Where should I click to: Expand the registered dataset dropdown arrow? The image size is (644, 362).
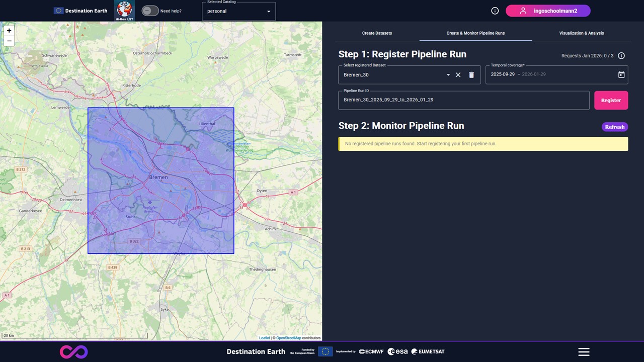coord(448,75)
